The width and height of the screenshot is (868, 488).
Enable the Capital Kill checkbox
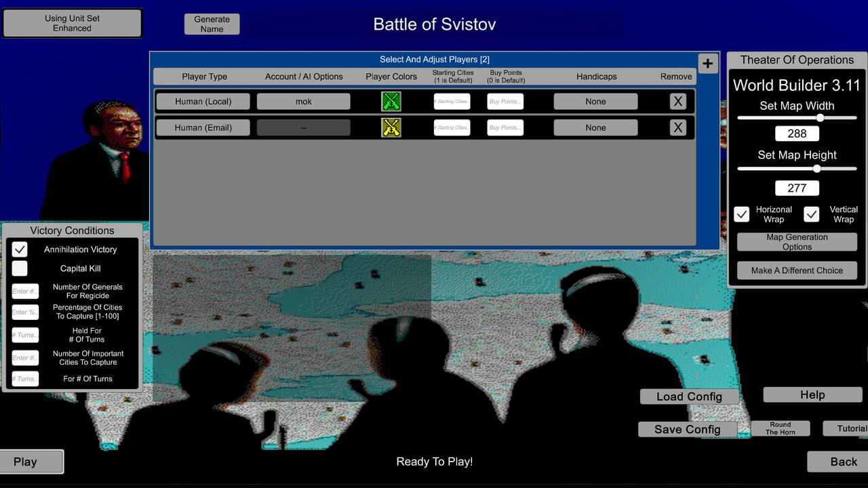point(20,268)
